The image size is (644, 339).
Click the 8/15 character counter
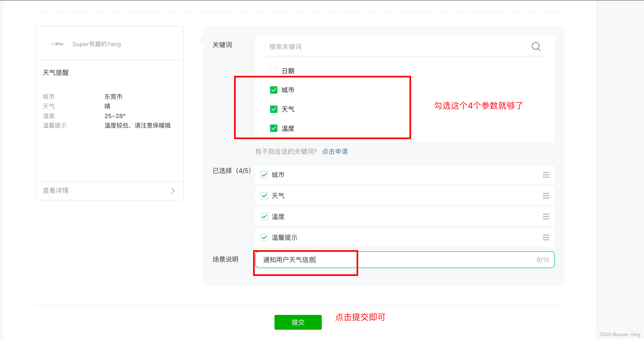543,260
